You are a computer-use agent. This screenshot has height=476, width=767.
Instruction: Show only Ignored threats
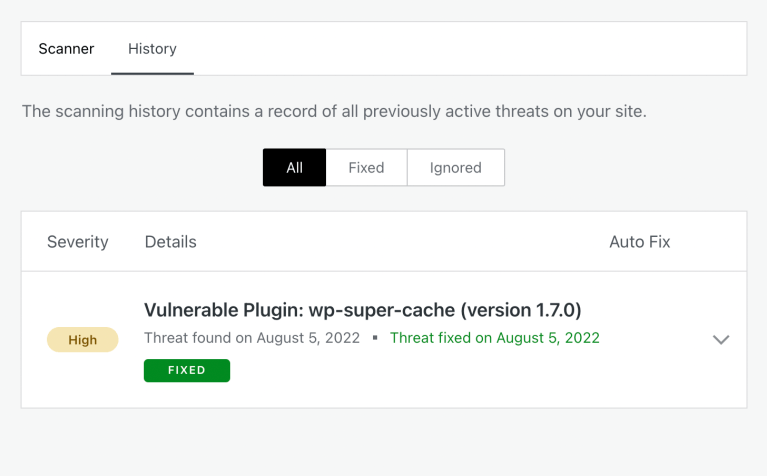[455, 168]
